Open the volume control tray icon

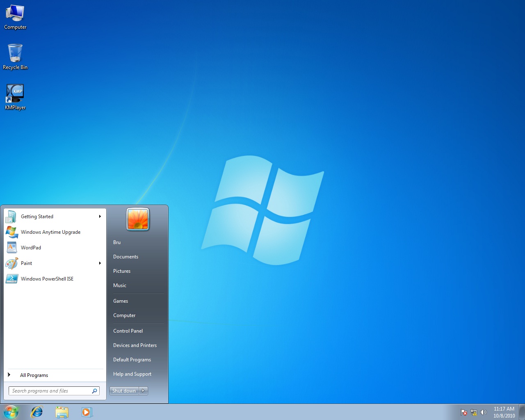point(484,412)
